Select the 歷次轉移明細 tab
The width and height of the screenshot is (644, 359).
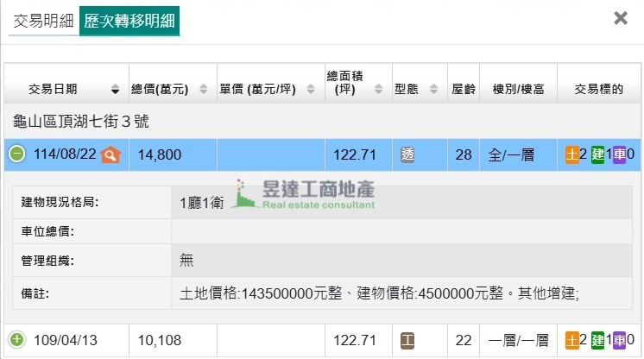point(129,21)
